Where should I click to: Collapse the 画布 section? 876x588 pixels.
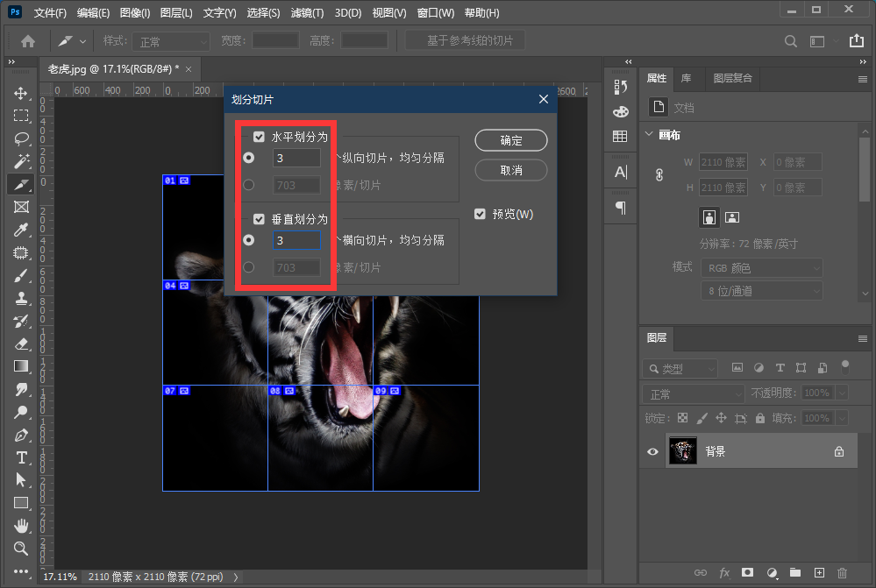[x=649, y=135]
